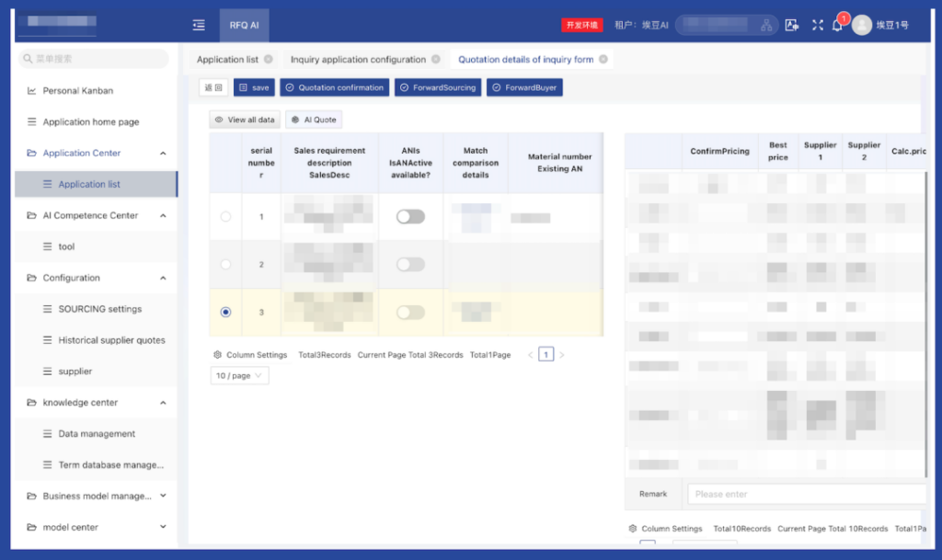This screenshot has width=942, height=560.
Task: Go to next page arrow
Action: (562, 355)
